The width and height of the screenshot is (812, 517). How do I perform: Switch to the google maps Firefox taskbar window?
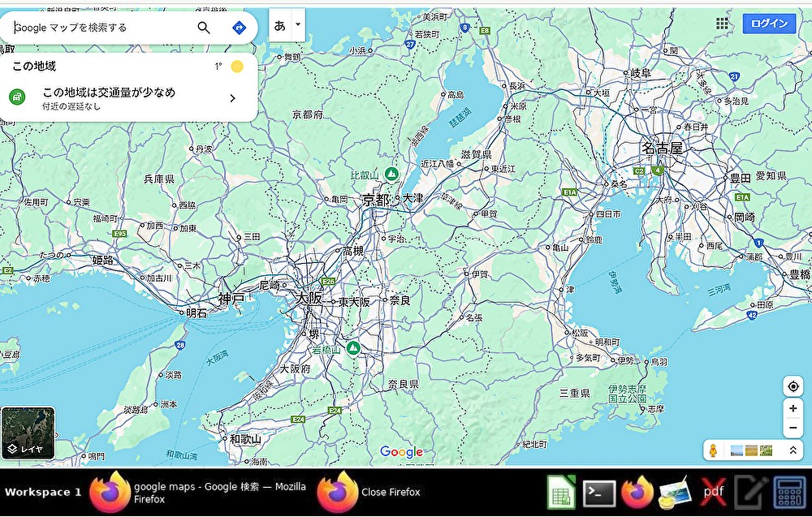[x=198, y=493]
